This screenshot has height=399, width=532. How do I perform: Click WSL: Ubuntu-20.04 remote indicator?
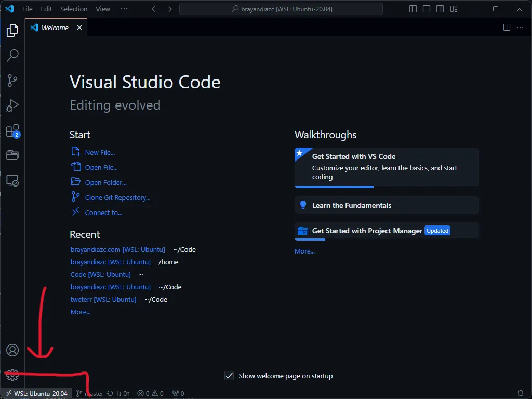(x=36, y=394)
